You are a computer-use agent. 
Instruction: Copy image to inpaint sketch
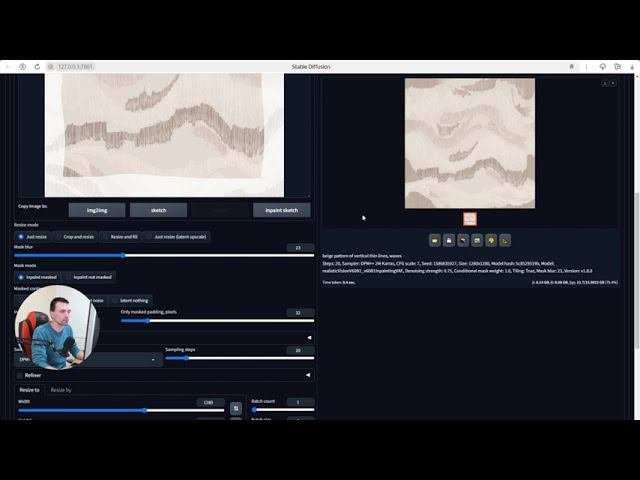[x=282, y=210]
